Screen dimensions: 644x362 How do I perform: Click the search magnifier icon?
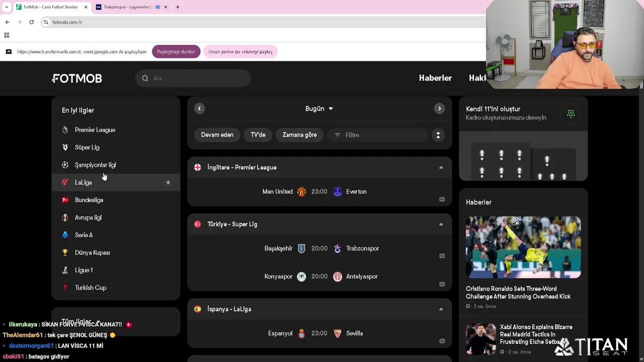click(145, 78)
